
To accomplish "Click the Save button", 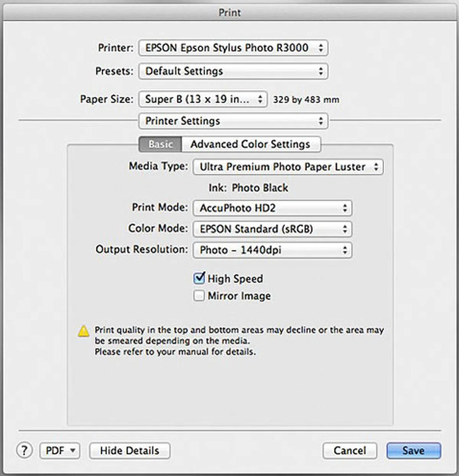I will pos(413,451).
